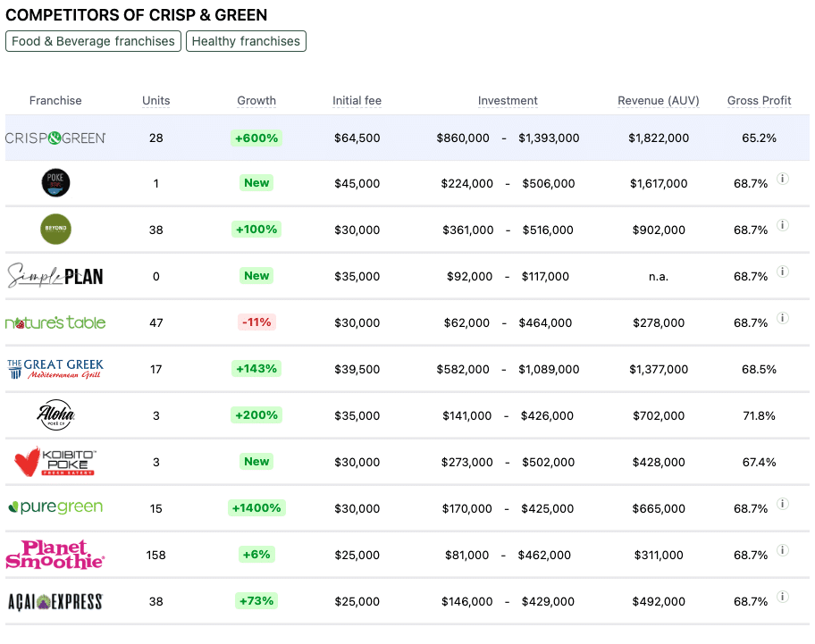Select the 67.4% gross profit value

(x=759, y=462)
